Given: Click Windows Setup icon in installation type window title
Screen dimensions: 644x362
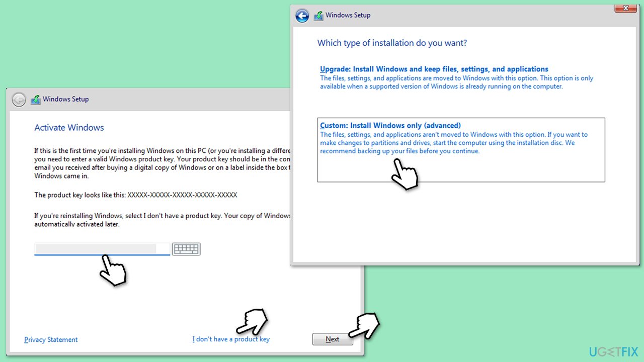Looking at the screenshot, I should tap(318, 16).
